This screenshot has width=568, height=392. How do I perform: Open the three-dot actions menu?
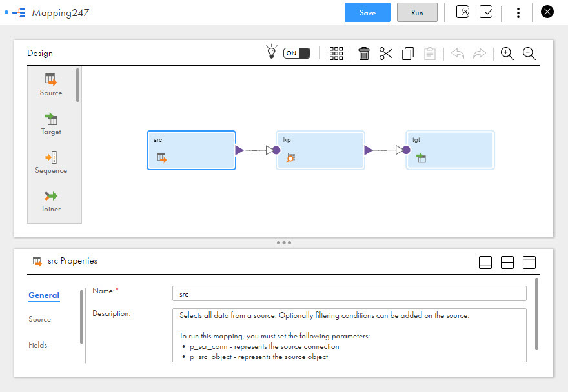518,13
